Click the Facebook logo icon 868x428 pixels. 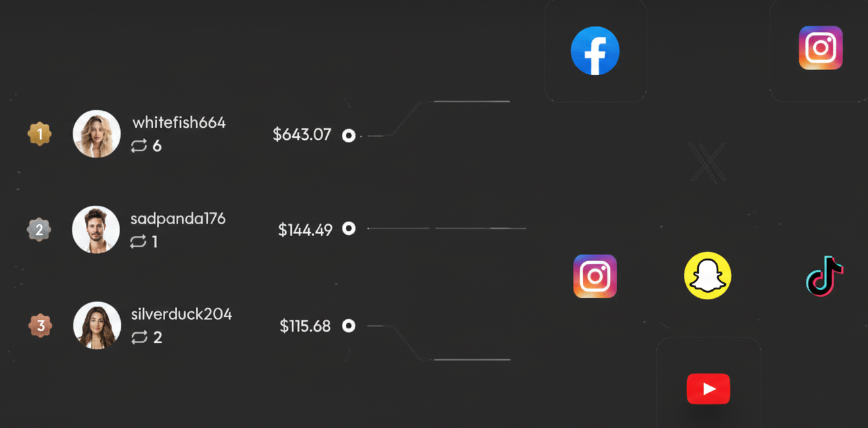click(x=595, y=51)
